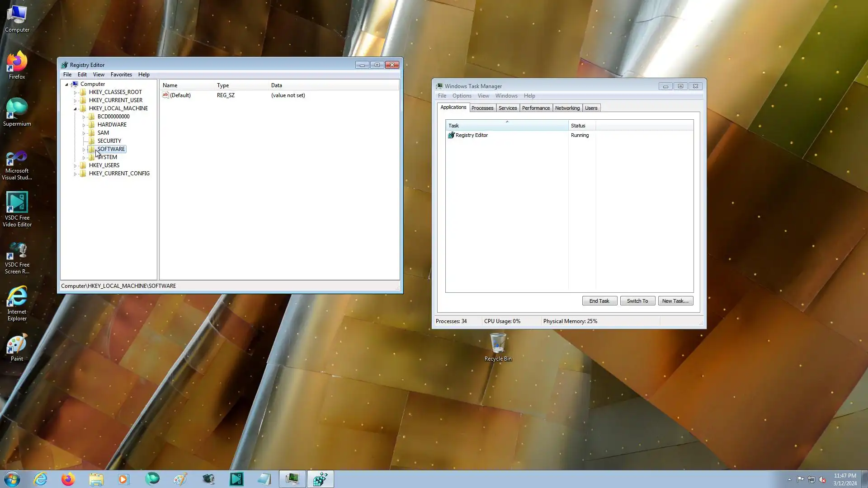Click the (Default) string value icon

(165, 95)
